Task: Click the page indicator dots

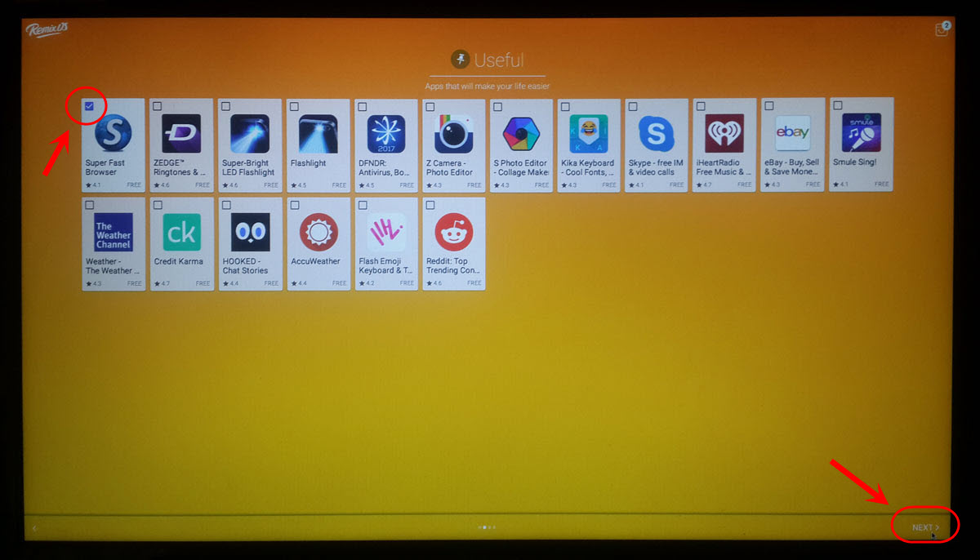Action: [487, 527]
